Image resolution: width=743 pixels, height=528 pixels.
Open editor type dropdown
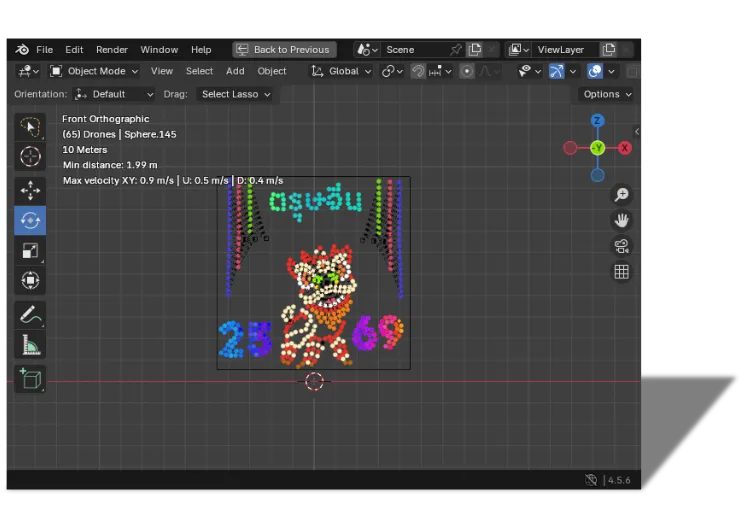pos(28,71)
